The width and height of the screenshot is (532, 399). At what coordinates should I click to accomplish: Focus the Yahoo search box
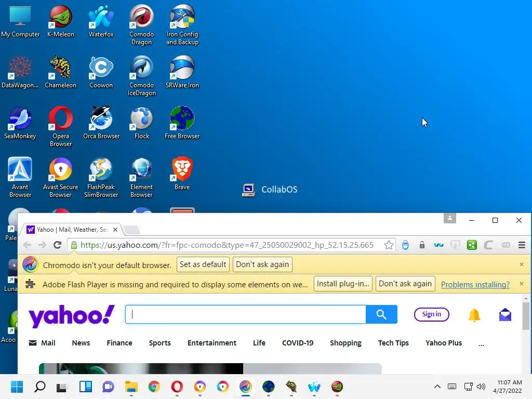(246, 314)
